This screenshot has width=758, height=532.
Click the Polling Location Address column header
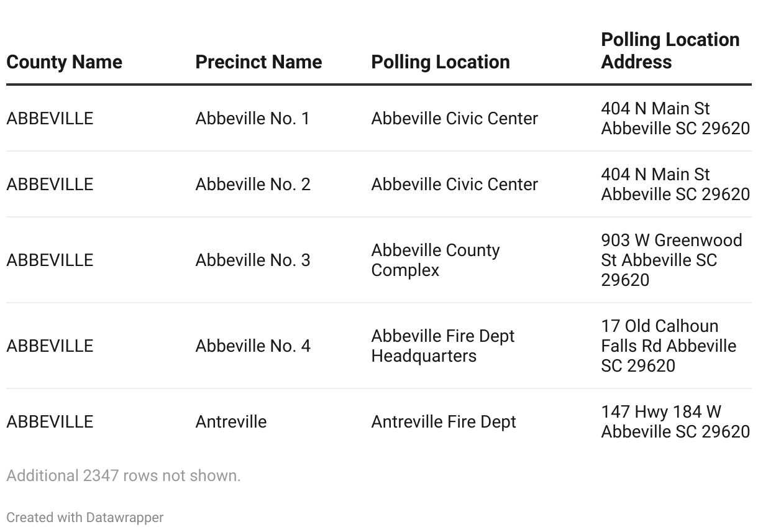[670, 51]
